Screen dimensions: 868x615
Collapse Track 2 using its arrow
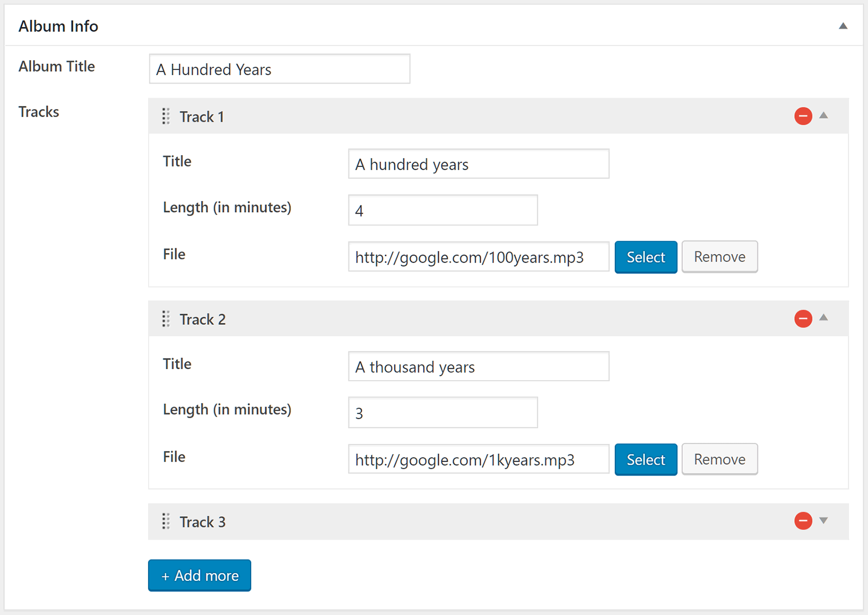point(824,318)
